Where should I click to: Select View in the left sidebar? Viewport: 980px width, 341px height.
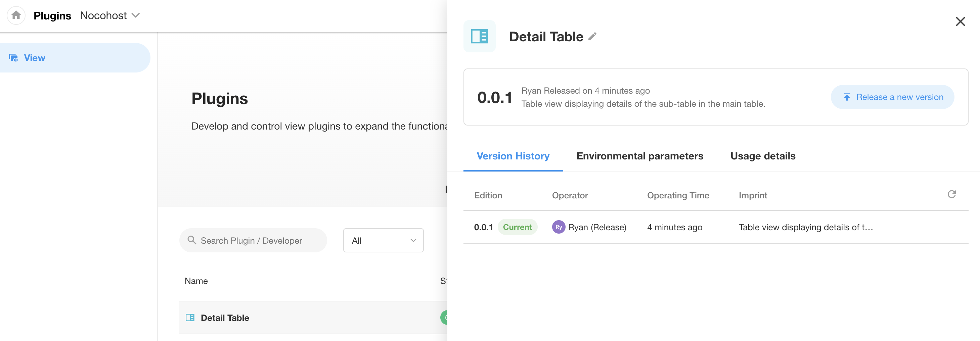click(75, 58)
